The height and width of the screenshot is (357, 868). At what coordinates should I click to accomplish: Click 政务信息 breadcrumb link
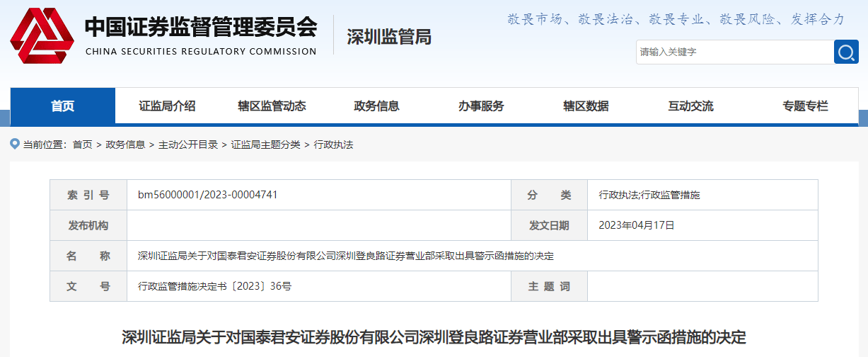click(125, 144)
